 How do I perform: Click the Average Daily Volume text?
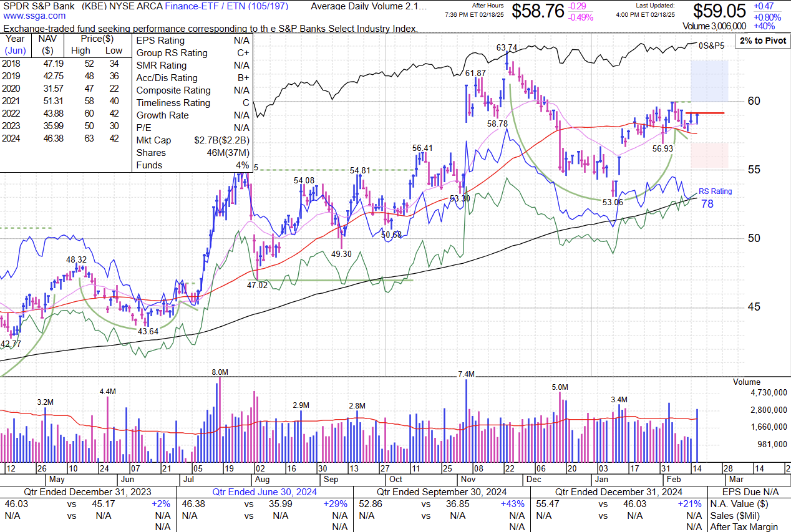369,7
